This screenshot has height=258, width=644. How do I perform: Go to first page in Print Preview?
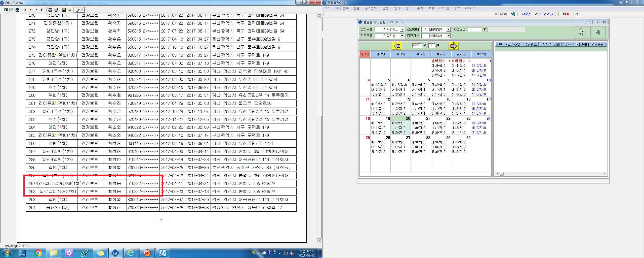pos(25,10)
